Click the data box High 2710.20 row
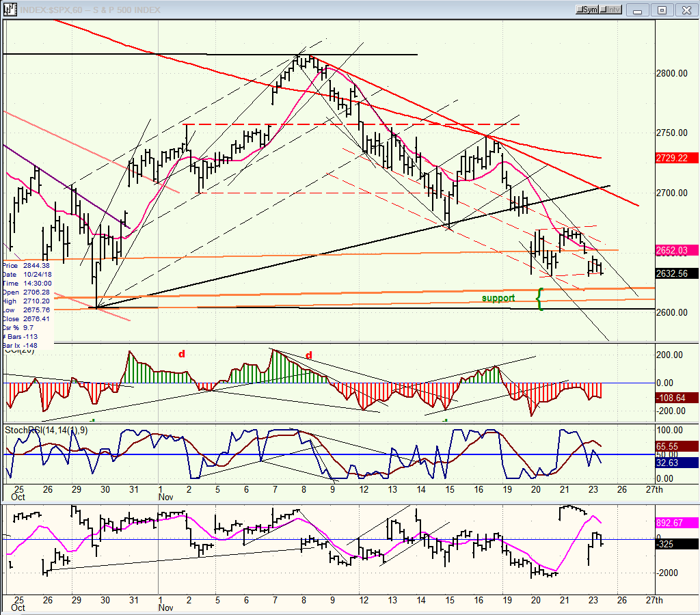700x615 pixels. point(27,301)
